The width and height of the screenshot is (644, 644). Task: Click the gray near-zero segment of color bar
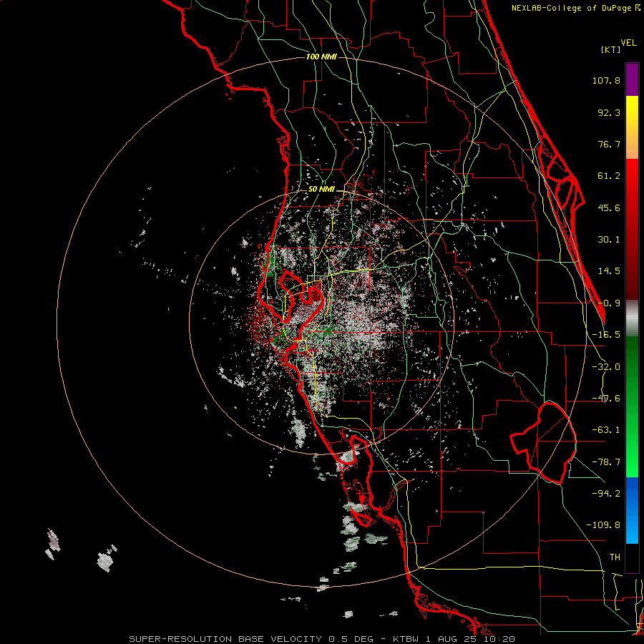tap(632, 318)
